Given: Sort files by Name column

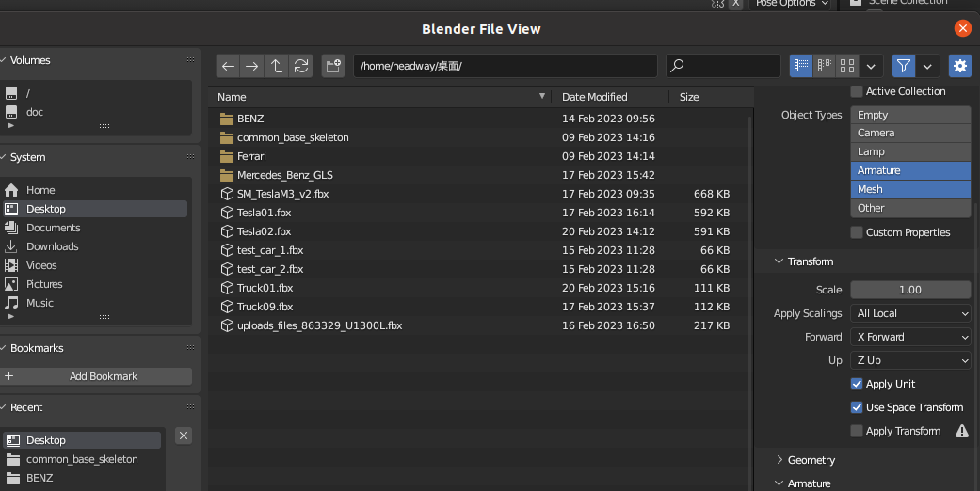Looking at the screenshot, I should 380,97.
